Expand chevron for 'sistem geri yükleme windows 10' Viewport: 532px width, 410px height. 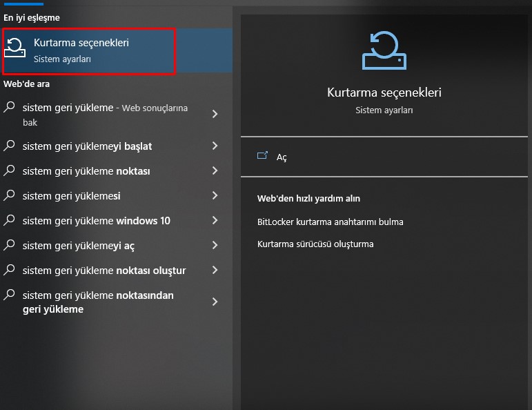click(215, 220)
